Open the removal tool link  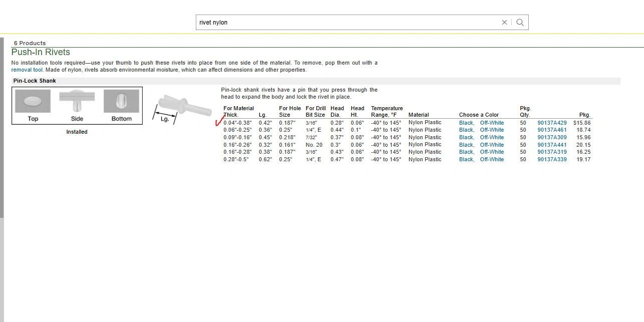coord(27,70)
